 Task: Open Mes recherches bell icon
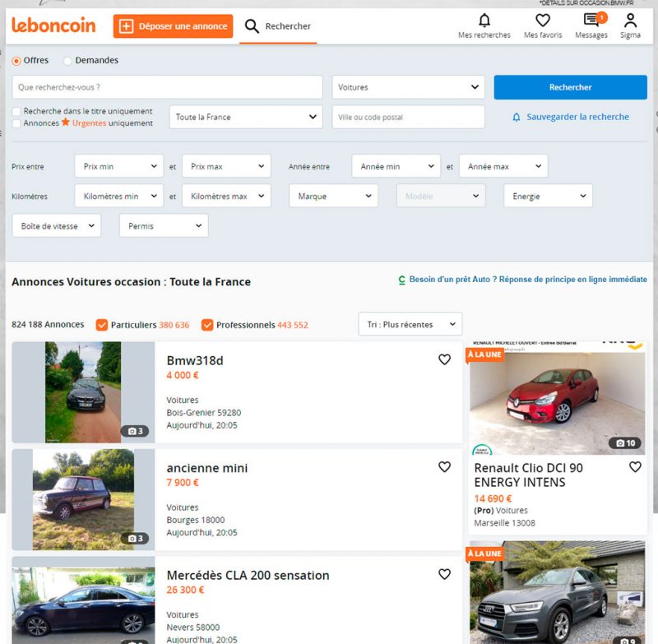(x=484, y=20)
